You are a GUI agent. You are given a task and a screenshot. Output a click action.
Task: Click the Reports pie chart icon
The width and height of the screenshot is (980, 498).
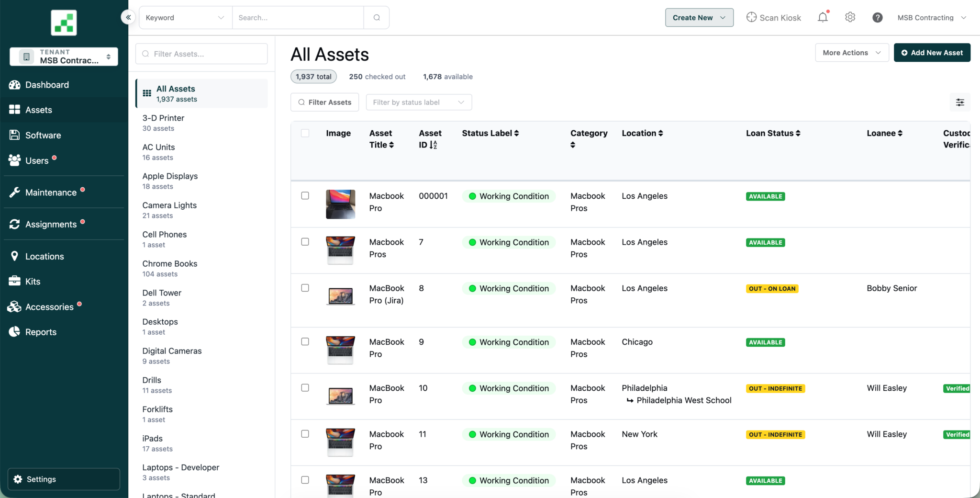pyautogui.click(x=14, y=332)
